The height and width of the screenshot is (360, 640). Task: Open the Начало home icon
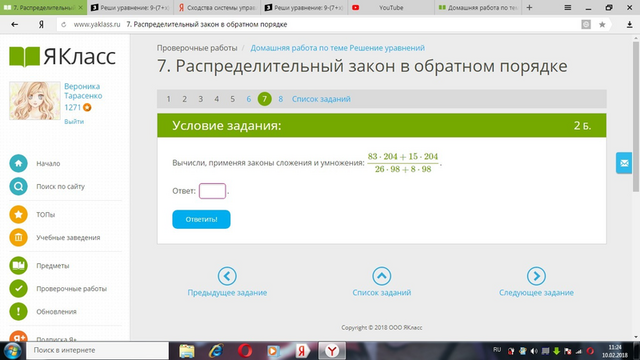click(x=18, y=163)
